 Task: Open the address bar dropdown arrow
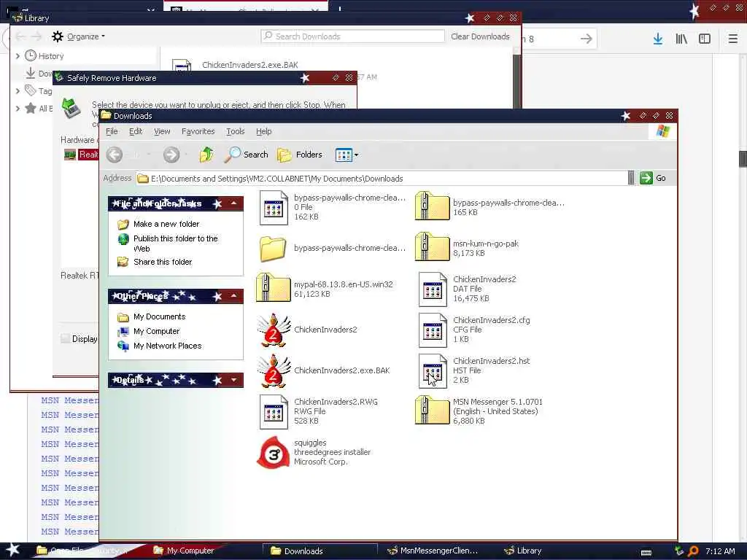(631, 178)
